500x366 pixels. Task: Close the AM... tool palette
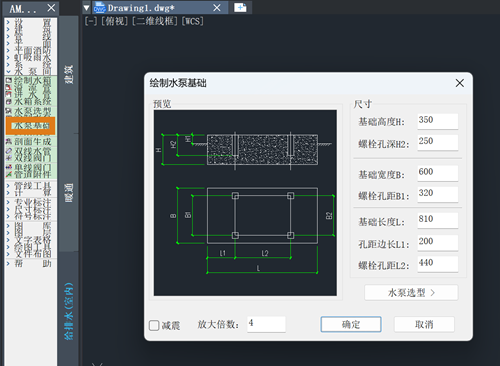pyautogui.click(x=51, y=8)
